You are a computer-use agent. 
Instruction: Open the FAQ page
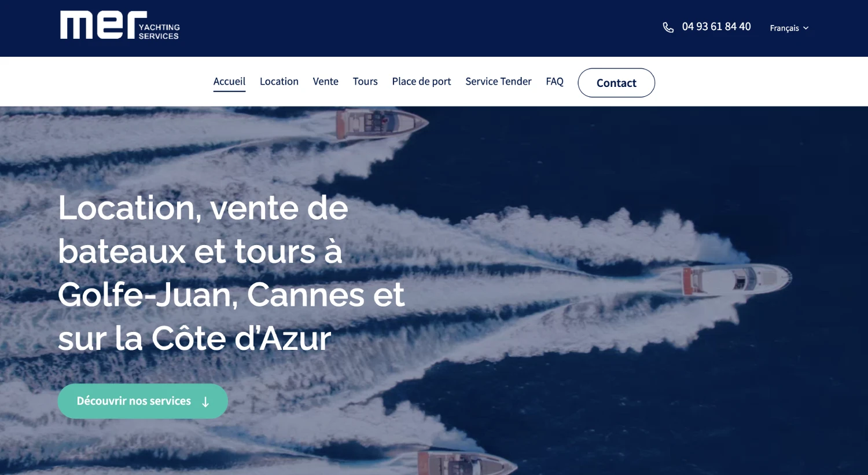click(x=554, y=82)
